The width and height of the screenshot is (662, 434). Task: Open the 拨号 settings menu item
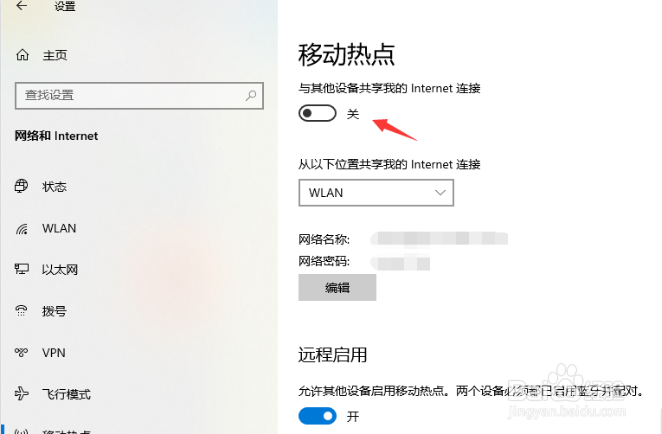54,311
